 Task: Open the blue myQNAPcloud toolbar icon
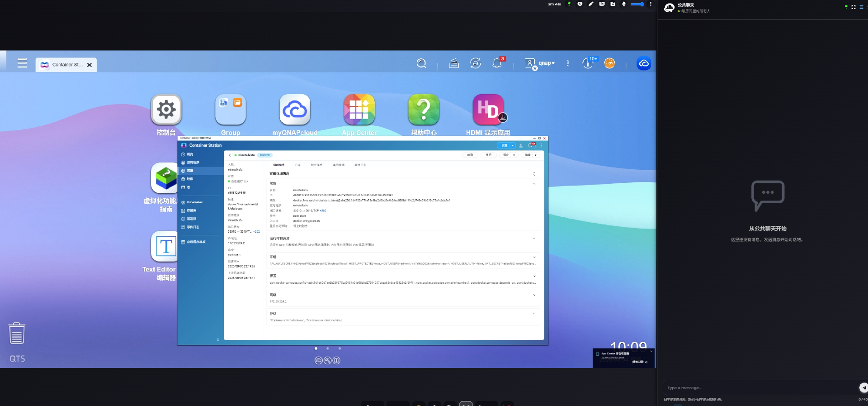point(644,63)
